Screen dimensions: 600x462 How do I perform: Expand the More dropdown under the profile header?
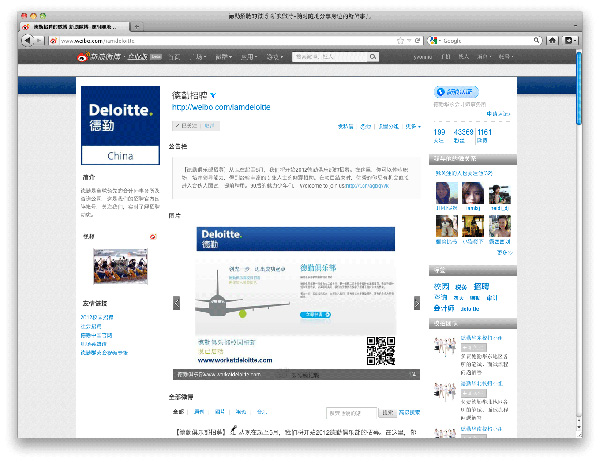(x=413, y=127)
